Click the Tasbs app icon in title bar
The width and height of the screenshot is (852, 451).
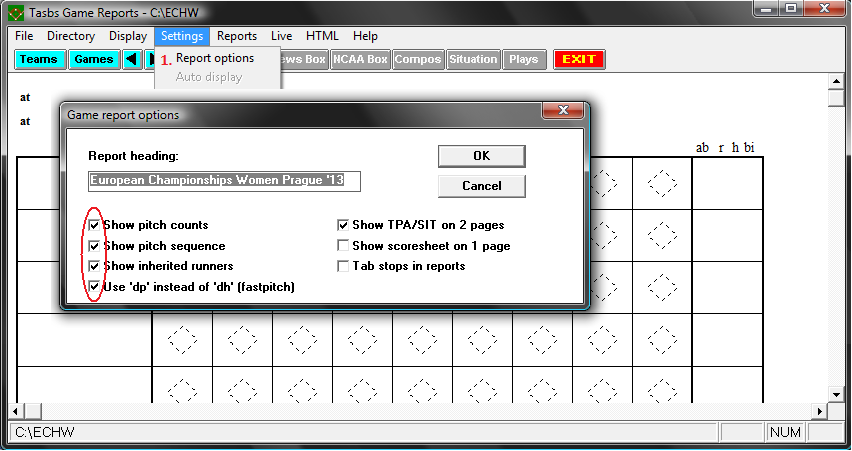(16, 12)
